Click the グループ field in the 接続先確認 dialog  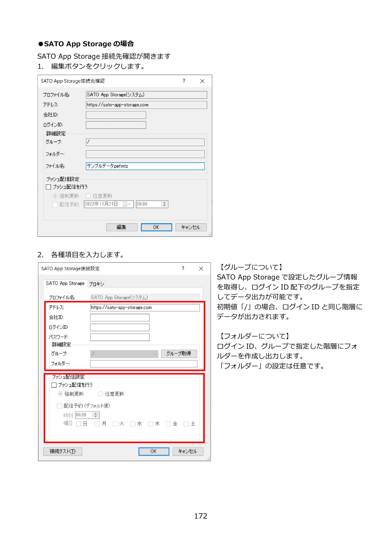pyautogui.click(x=145, y=142)
